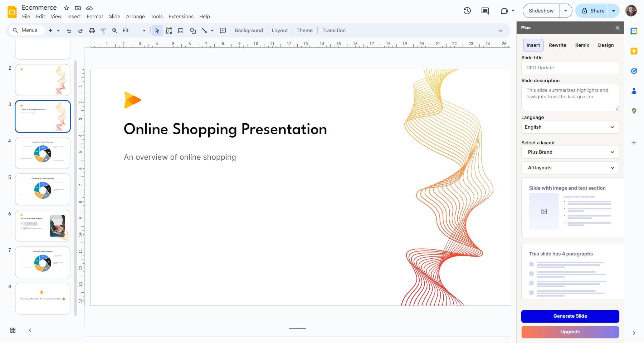Activate the Zoom magnifier tool
Screen dimensions: 644x343
pyautogui.click(x=114, y=30)
